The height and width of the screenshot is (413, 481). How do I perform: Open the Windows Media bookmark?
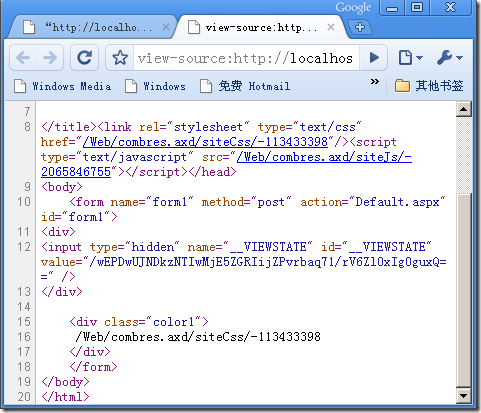[x=63, y=86]
